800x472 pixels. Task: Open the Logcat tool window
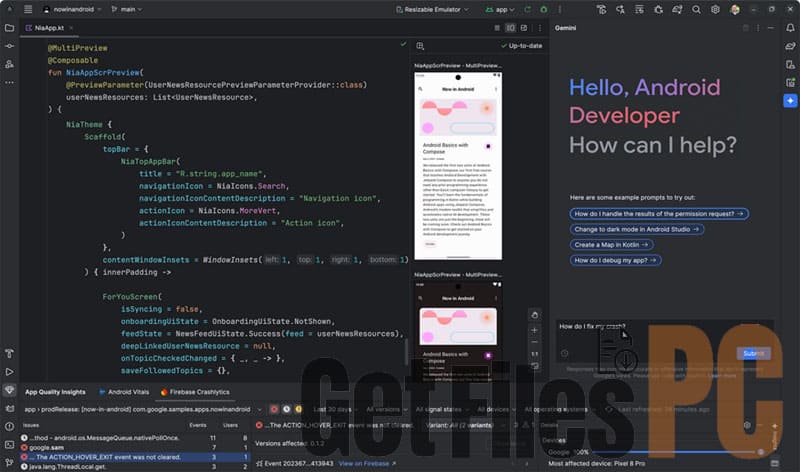(x=9, y=408)
